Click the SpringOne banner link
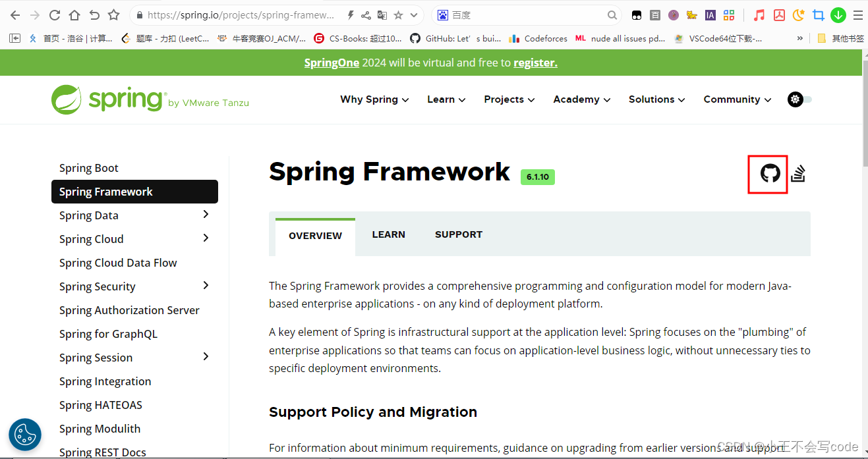 click(332, 63)
